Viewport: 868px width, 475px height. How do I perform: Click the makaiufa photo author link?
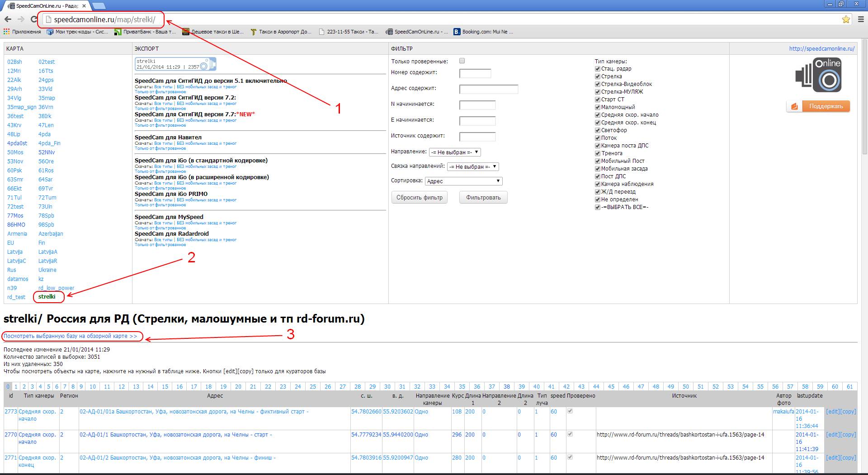point(783,412)
